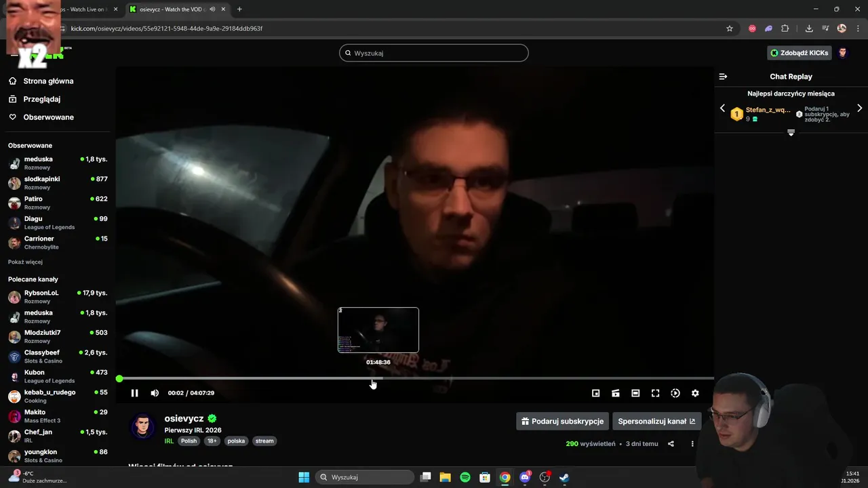Click the osievycz channel avatar
This screenshot has height=488, width=868.
[142, 426]
